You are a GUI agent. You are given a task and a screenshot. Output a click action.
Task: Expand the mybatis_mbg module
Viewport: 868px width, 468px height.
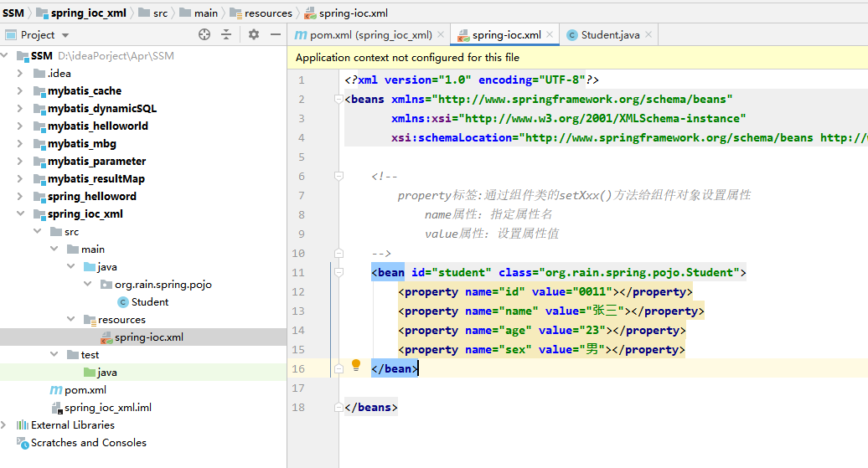[20, 144]
